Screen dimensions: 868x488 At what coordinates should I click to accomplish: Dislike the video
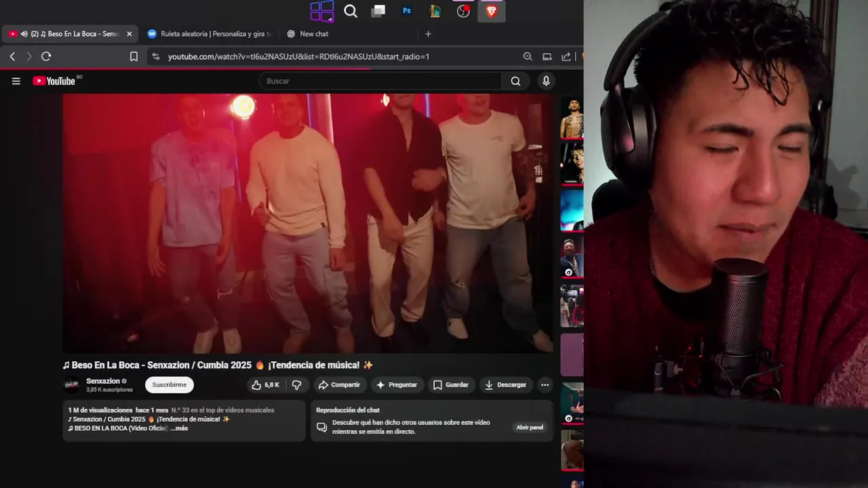[x=296, y=385]
